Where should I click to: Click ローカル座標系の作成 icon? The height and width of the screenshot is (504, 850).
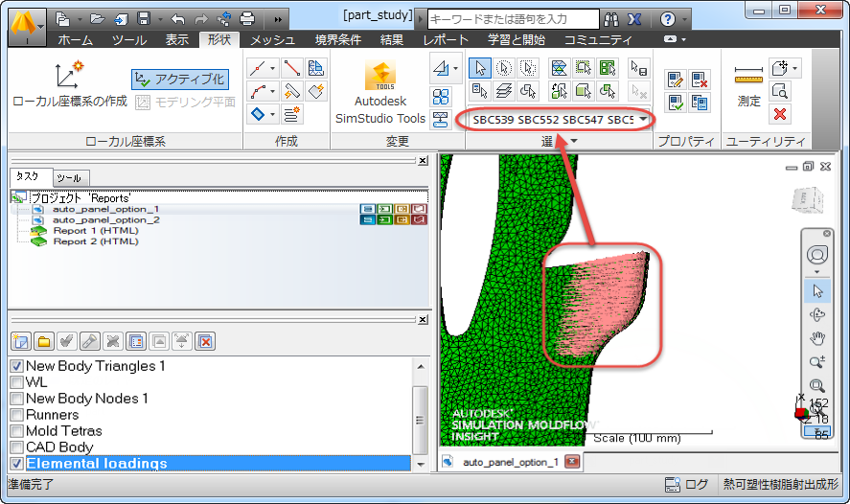[x=70, y=75]
